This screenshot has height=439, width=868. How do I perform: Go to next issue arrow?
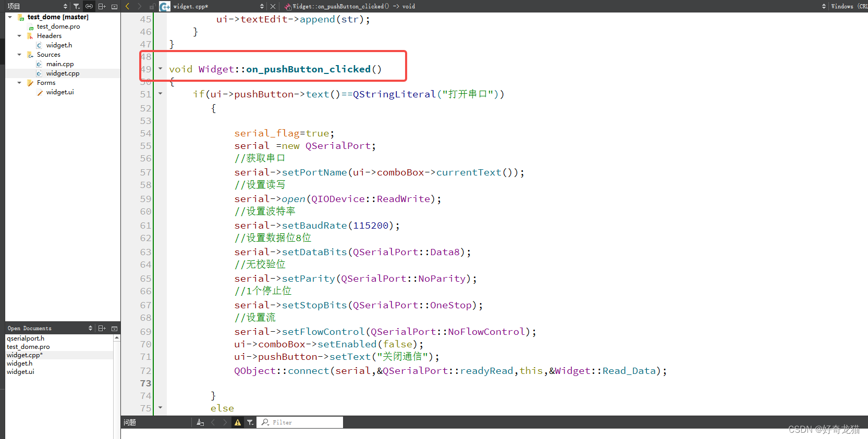click(x=225, y=422)
